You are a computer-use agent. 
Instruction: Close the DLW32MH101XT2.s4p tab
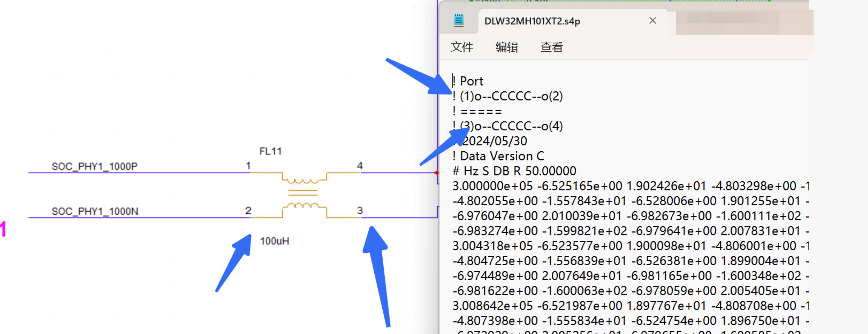tap(652, 21)
